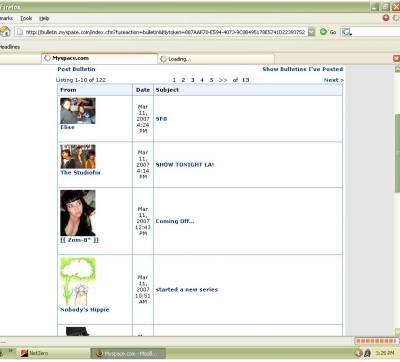
Task: Click the green Go button icon
Action: 323,32
